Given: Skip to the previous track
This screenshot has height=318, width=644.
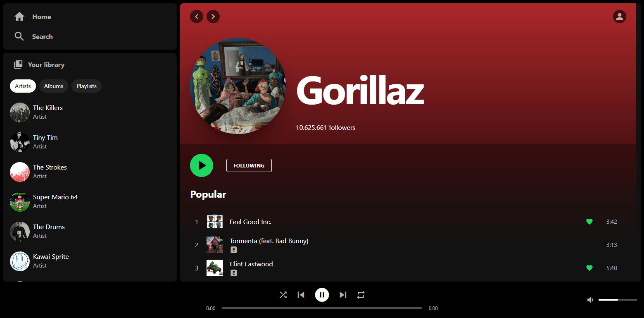Looking at the screenshot, I should [301, 295].
